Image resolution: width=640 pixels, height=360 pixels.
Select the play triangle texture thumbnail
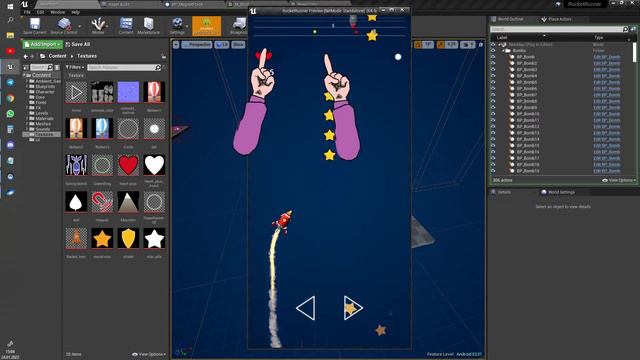pos(76,92)
